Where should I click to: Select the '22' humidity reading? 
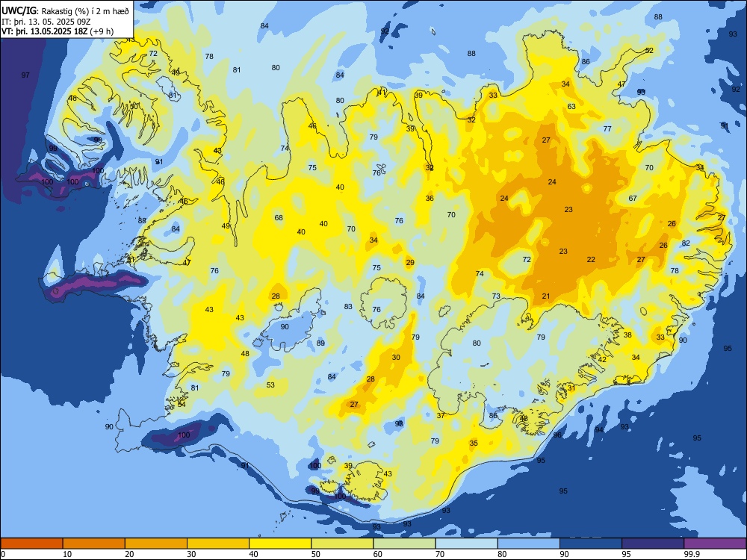pos(591,260)
